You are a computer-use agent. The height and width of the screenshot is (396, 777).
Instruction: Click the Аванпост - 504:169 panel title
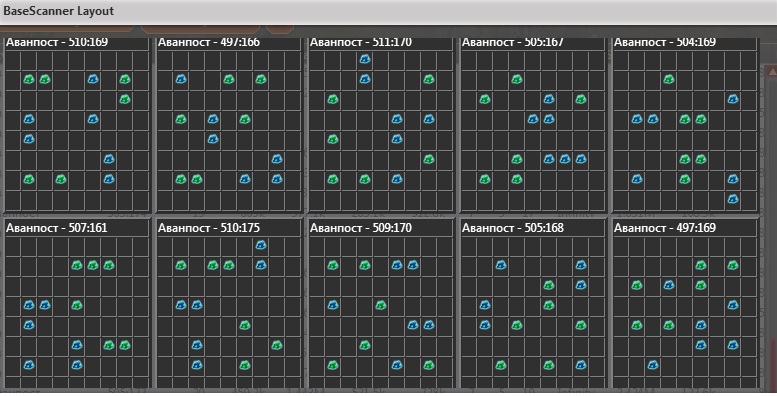click(665, 43)
